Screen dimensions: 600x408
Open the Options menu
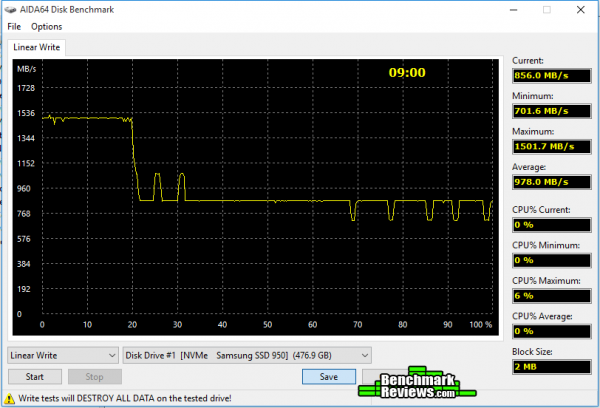coord(46,26)
